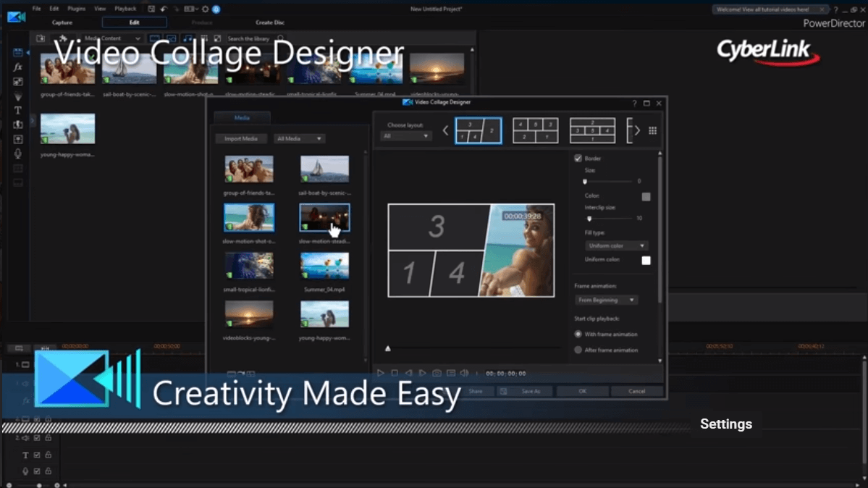Step to previous frame in Collage Designer preview
The image size is (868, 488).
(x=408, y=374)
